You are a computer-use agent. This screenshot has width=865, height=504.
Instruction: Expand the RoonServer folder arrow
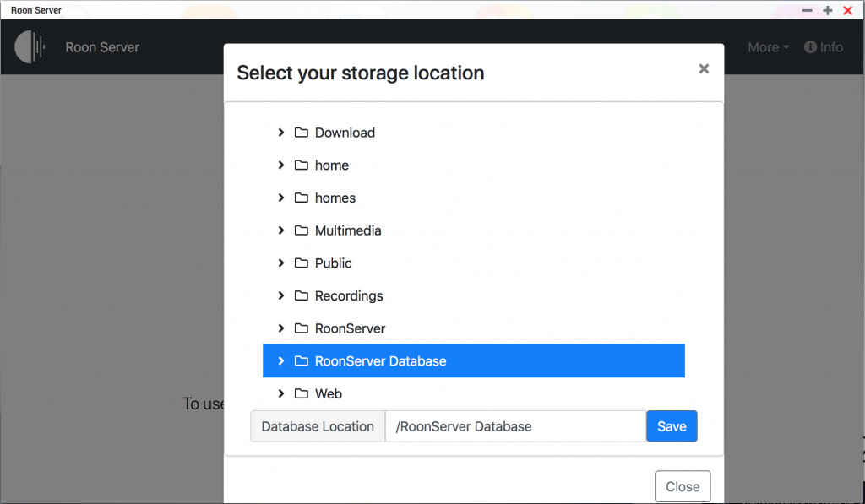(281, 328)
